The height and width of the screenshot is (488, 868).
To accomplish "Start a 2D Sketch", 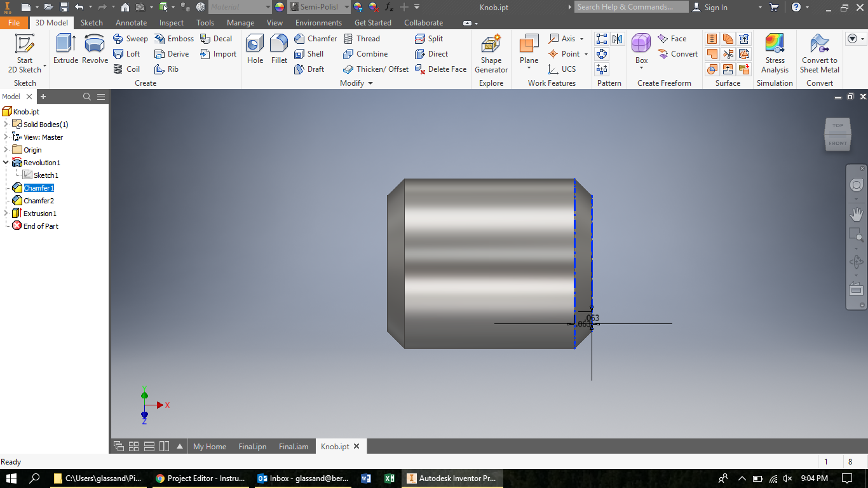I will click(25, 53).
